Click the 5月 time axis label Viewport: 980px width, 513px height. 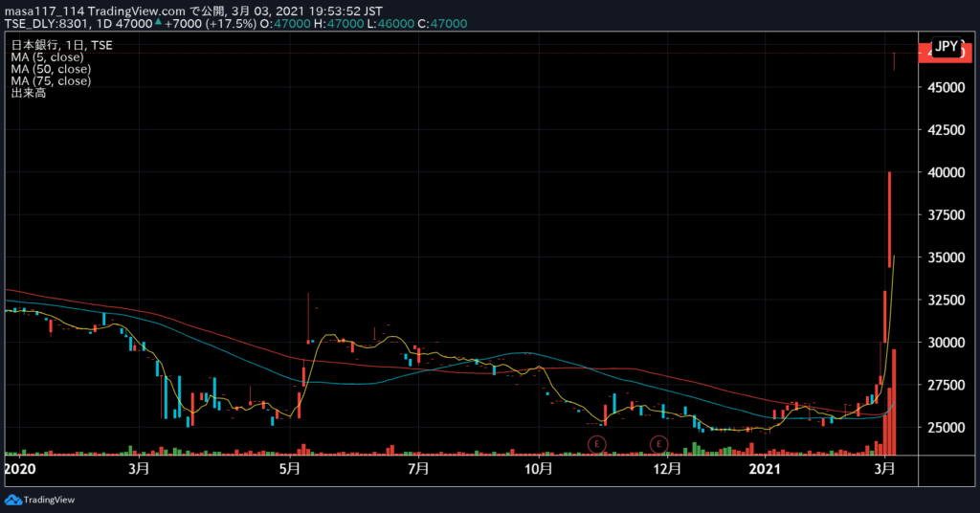pos(290,469)
